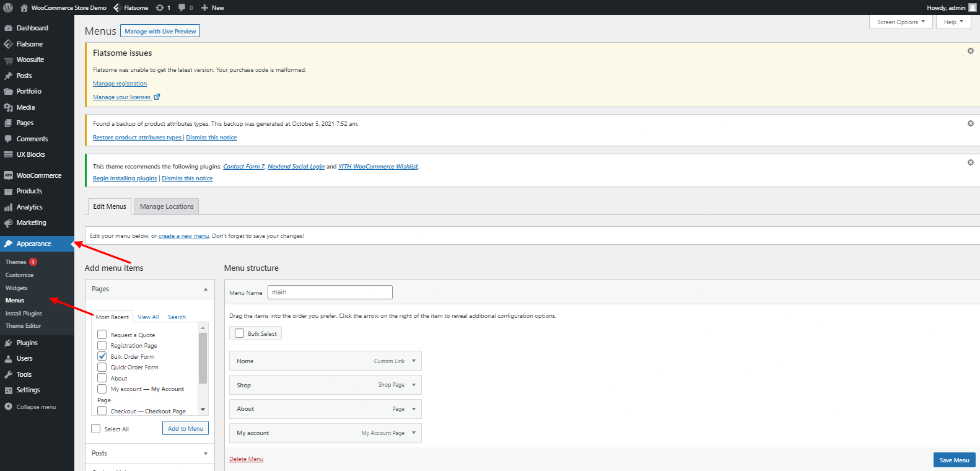Screen dimensions: 980x471
Task: Open the Settings sidebar icon
Action: [8, 390]
